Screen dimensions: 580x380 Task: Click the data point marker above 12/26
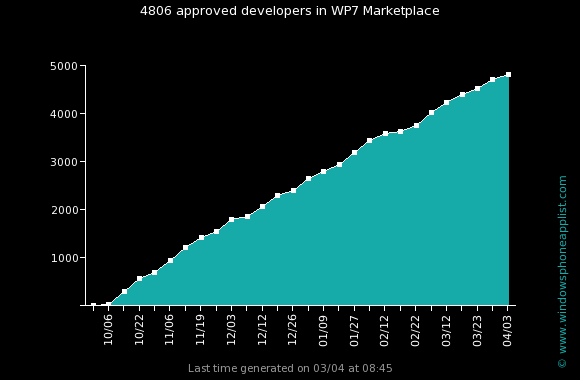pyautogui.click(x=293, y=191)
